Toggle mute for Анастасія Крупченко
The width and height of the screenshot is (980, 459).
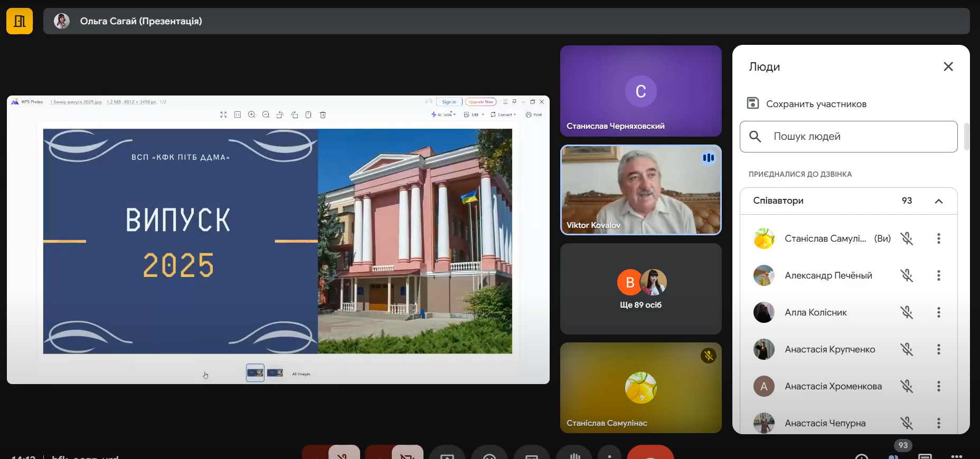coord(907,349)
